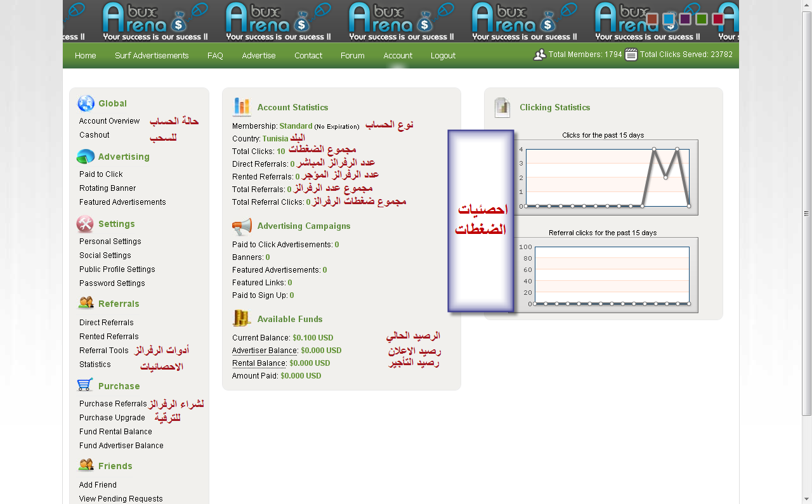
Task: Open Direct Referrals in the sidebar
Action: pyautogui.click(x=107, y=323)
